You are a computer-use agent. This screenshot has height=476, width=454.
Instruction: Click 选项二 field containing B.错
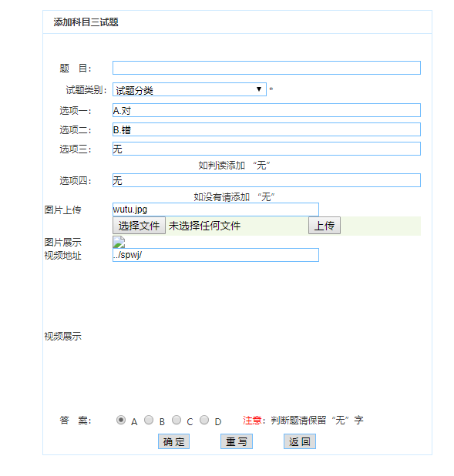(267, 129)
